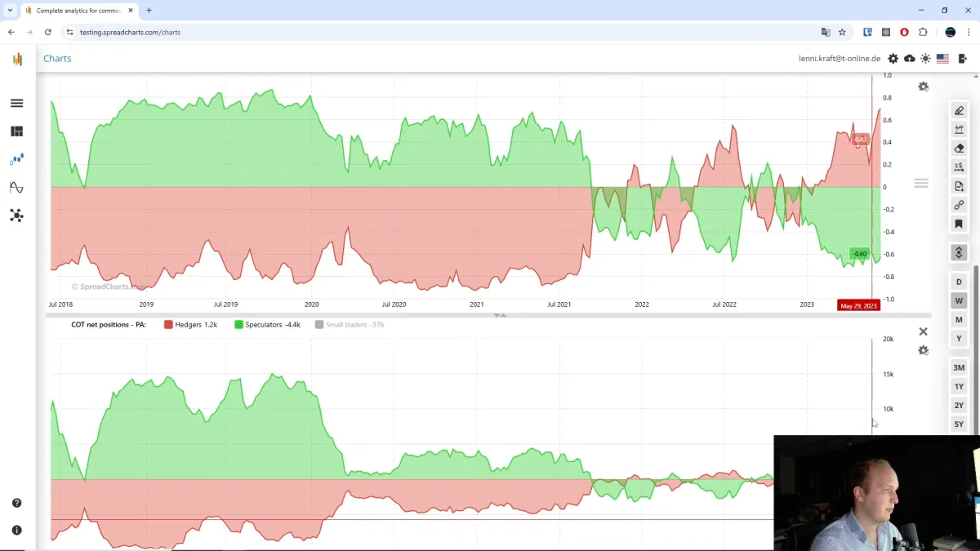Select the eraser tool in the right toolbar
This screenshot has width=980, height=551.
coord(959,148)
